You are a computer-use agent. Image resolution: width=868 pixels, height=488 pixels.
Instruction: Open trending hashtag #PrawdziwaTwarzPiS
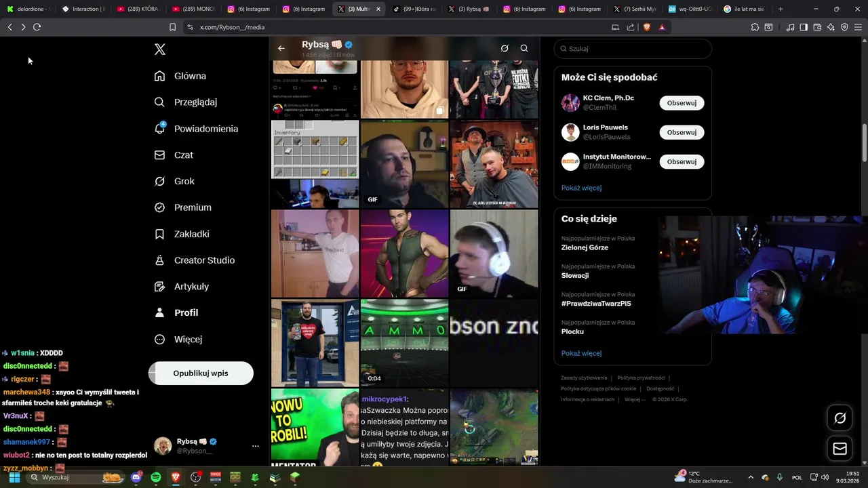coord(596,304)
